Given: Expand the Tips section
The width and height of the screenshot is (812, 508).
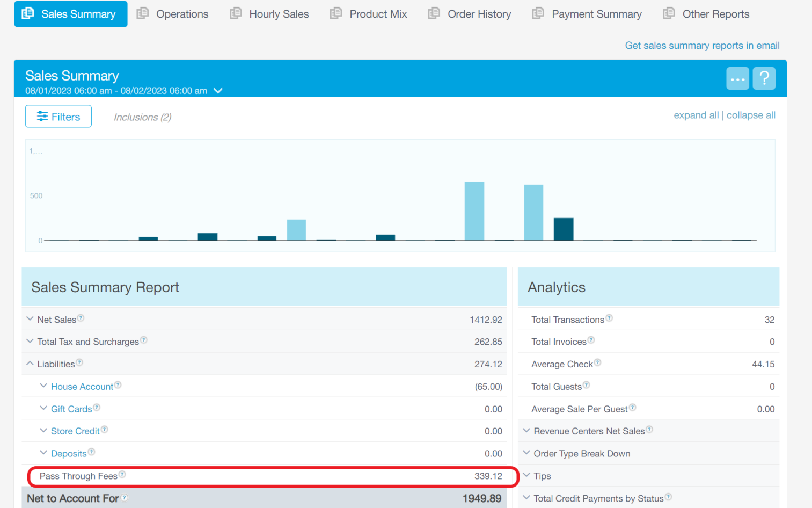Looking at the screenshot, I should point(526,475).
